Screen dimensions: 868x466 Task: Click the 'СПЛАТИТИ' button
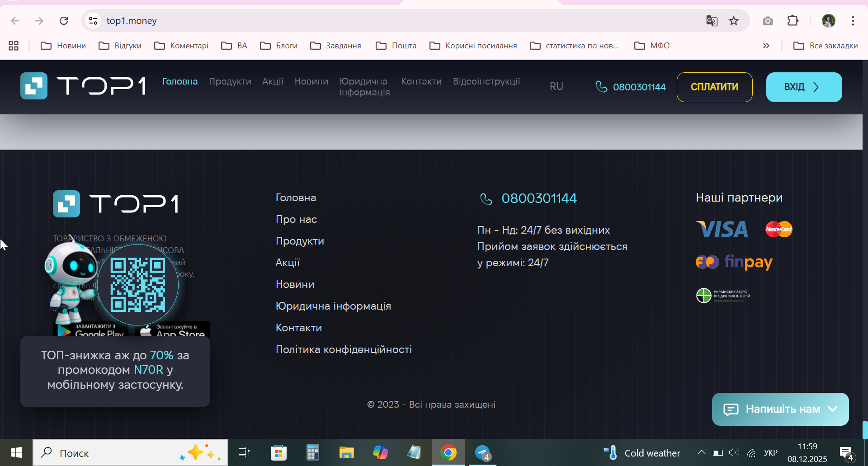715,87
